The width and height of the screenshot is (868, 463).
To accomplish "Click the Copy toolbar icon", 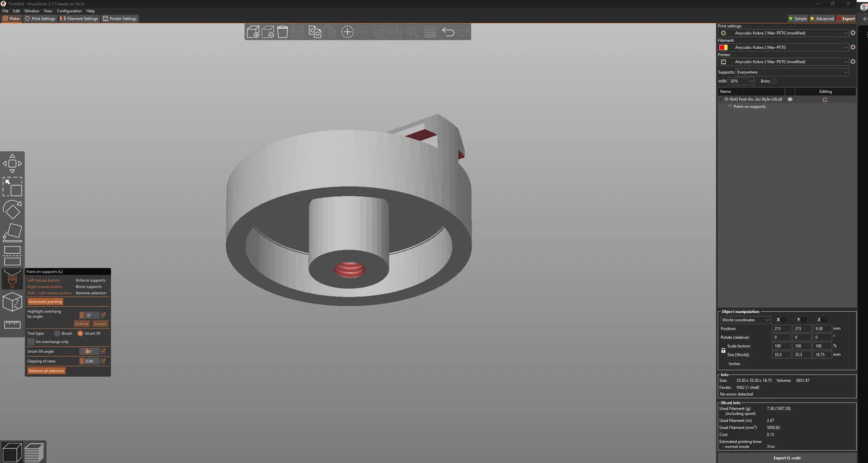I will coord(315,32).
